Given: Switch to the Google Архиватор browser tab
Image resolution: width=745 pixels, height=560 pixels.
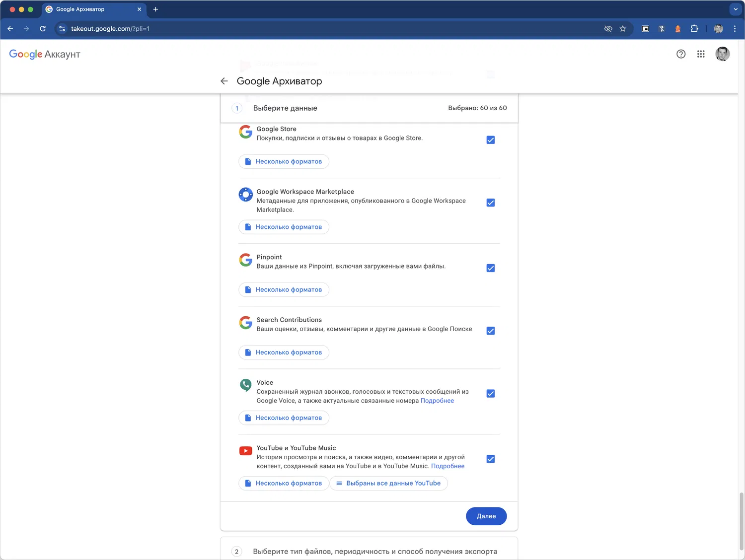Looking at the screenshot, I should [93, 9].
